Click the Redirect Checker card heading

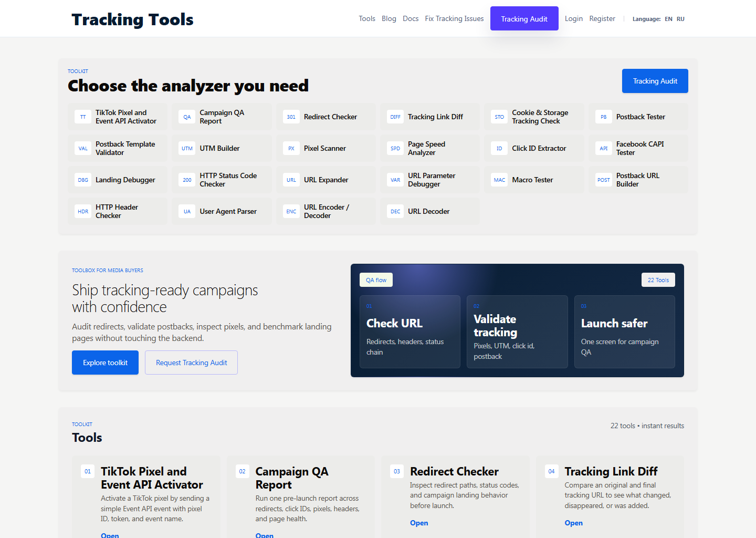[x=454, y=471]
